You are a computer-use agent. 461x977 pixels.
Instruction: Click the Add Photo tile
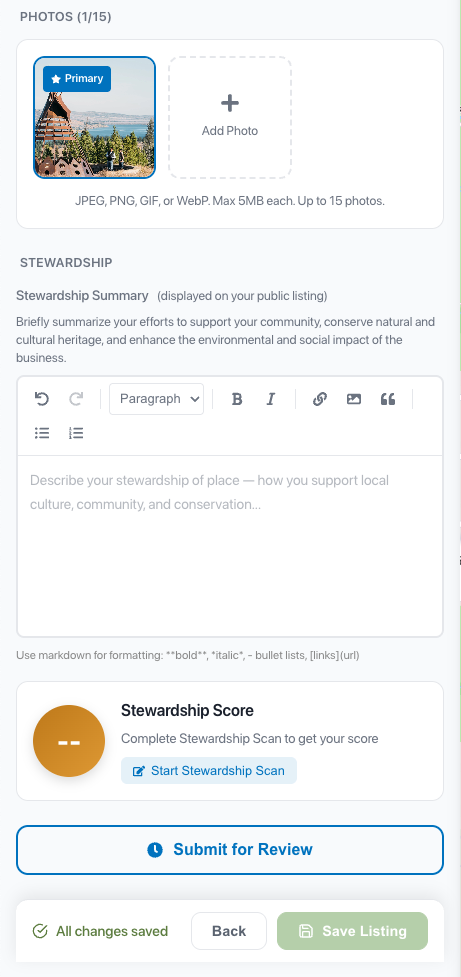230,118
